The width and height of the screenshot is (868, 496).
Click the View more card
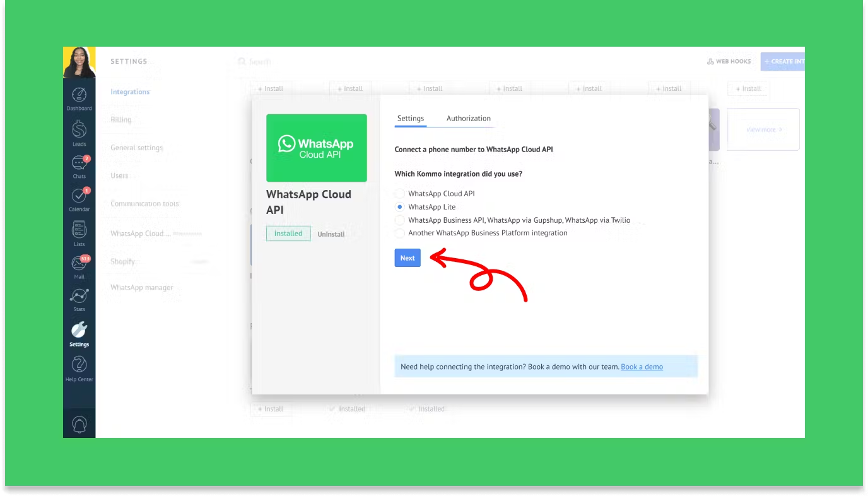click(x=763, y=129)
